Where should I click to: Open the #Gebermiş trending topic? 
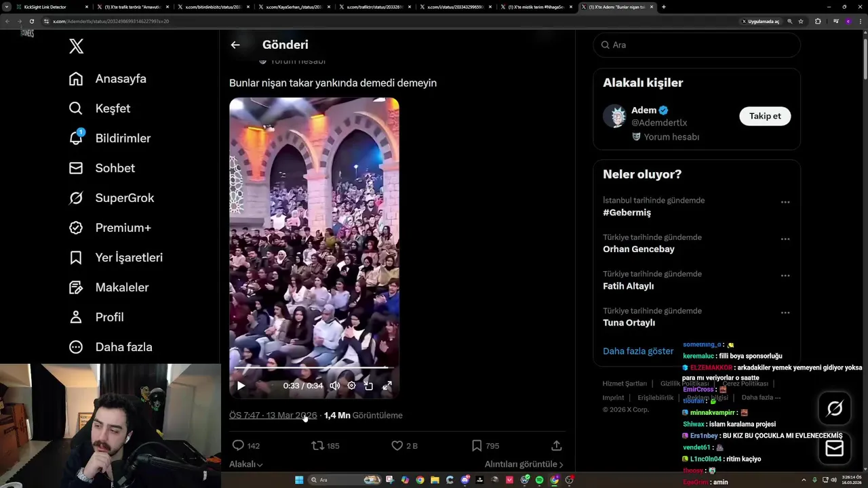click(627, 213)
